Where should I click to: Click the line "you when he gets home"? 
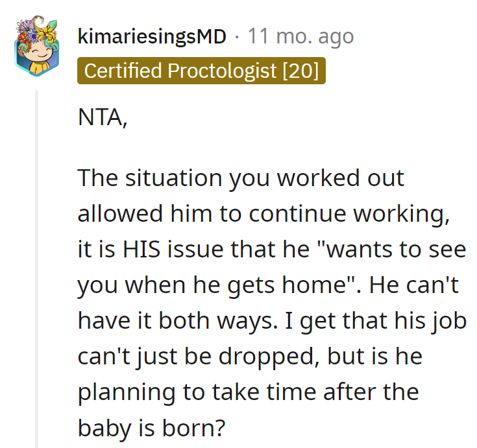217,286
